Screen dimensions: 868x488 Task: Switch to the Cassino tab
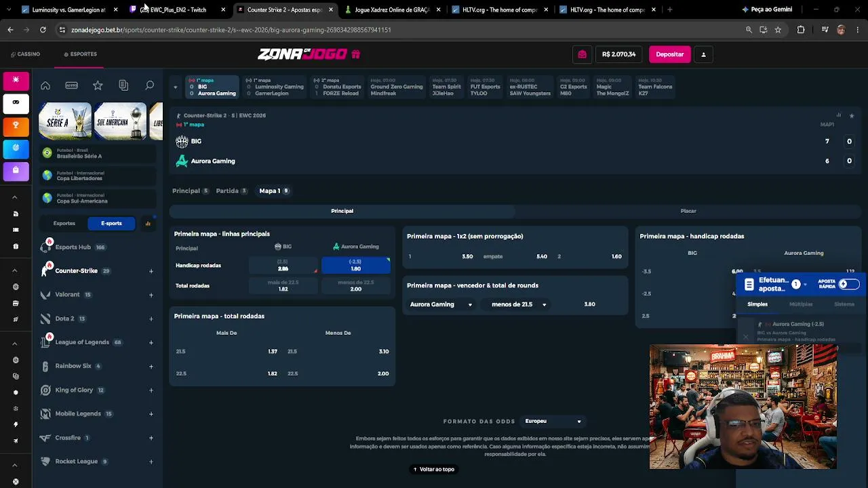tap(25, 54)
